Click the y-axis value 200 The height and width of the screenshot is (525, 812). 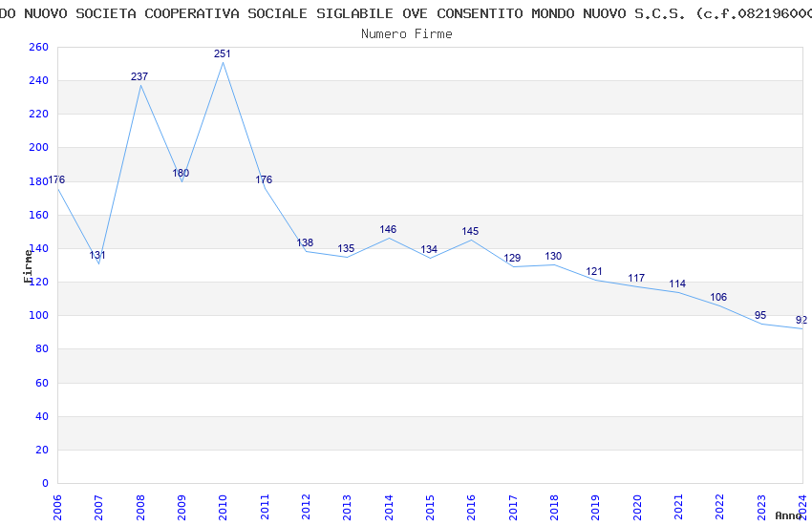click(x=39, y=147)
